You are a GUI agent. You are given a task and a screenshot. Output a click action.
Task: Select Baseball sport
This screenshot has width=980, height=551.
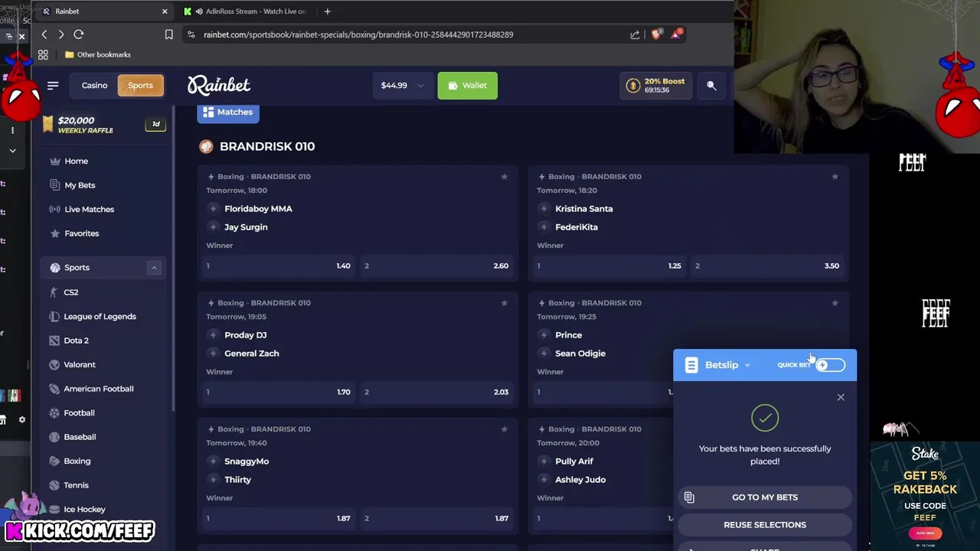click(x=80, y=437)
